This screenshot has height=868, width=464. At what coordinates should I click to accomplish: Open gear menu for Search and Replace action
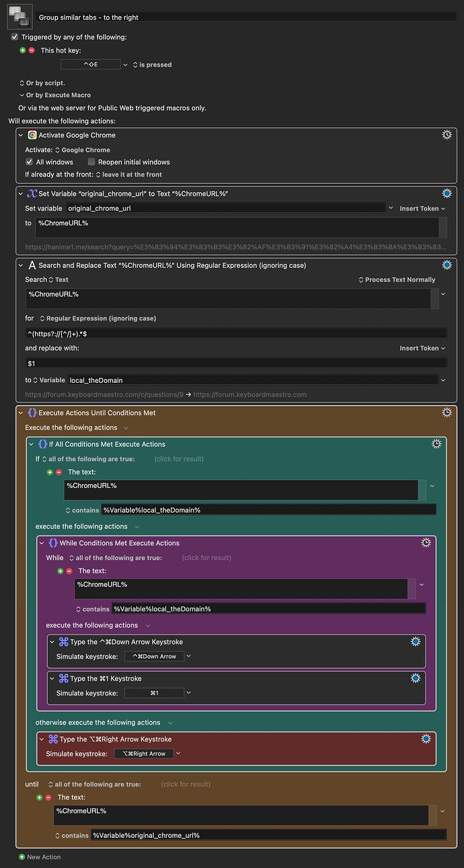(447, 265)
